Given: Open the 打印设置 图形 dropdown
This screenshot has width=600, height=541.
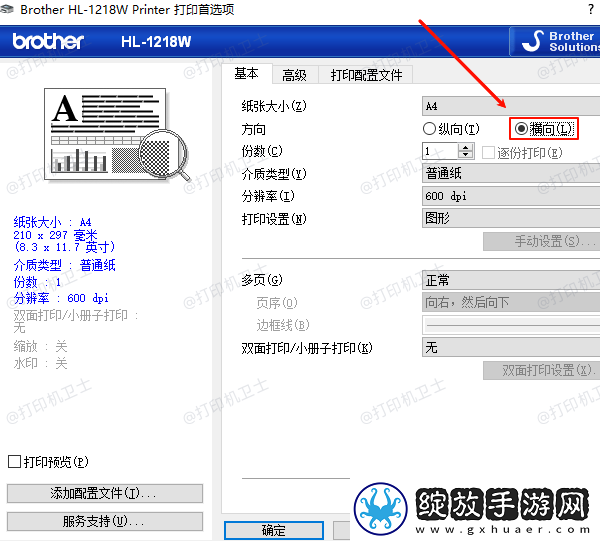Looking at the screenshot, I should (511, 218).
